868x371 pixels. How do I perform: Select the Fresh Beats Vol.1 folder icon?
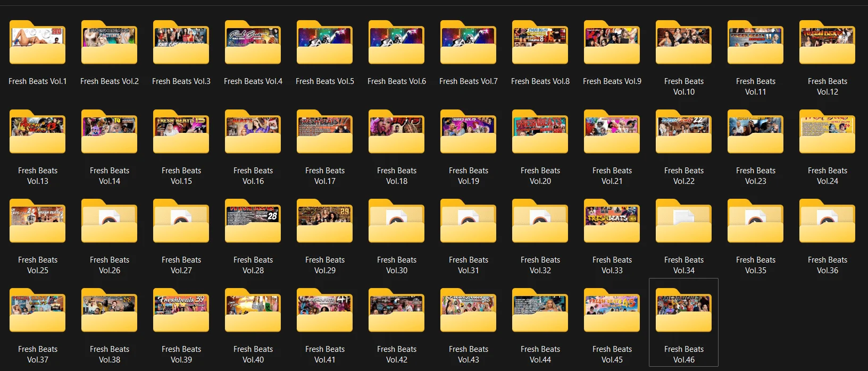tap(38, 43)
